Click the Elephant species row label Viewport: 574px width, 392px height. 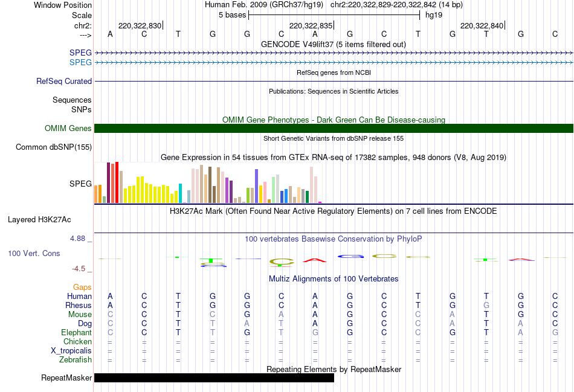click(x=76, y=332)
